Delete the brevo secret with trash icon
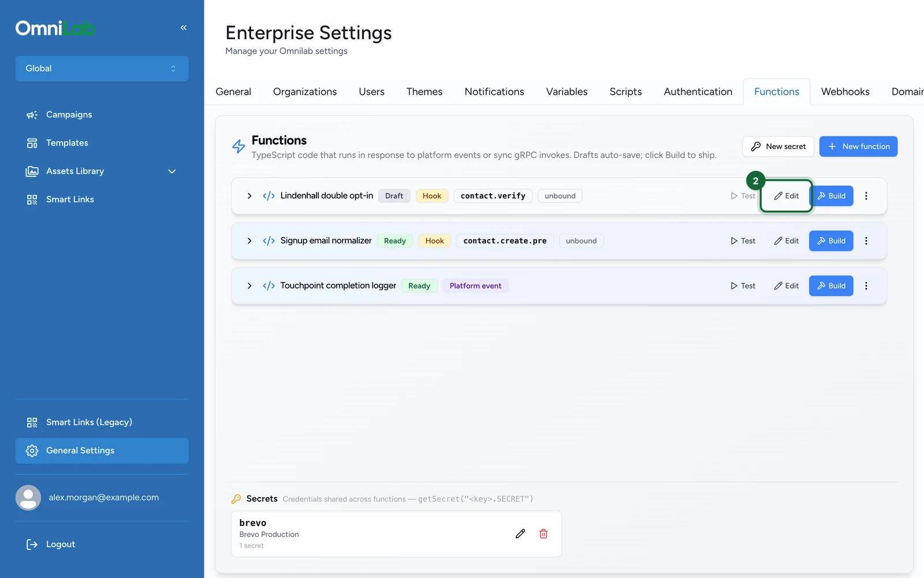The height and width of the screenshot is (578, 924). tap(543, 534)
